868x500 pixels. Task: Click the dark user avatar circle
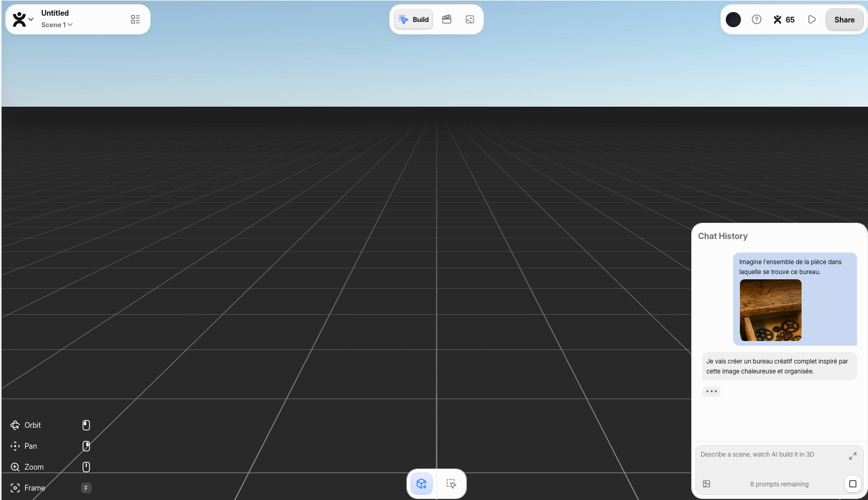click(x=733, y=19)
